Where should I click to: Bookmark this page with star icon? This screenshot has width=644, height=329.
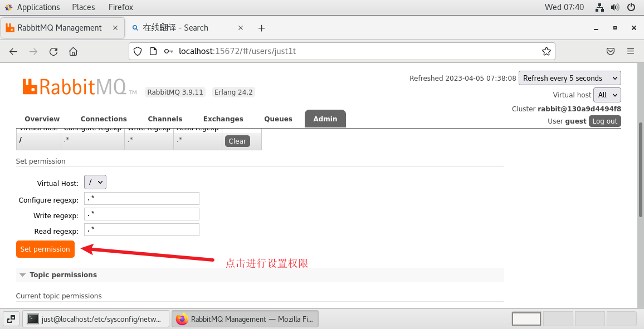[x=547, y=51]
